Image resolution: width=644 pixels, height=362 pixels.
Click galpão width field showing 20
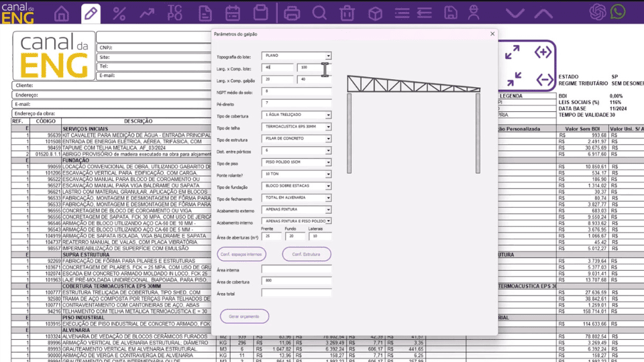278,79
